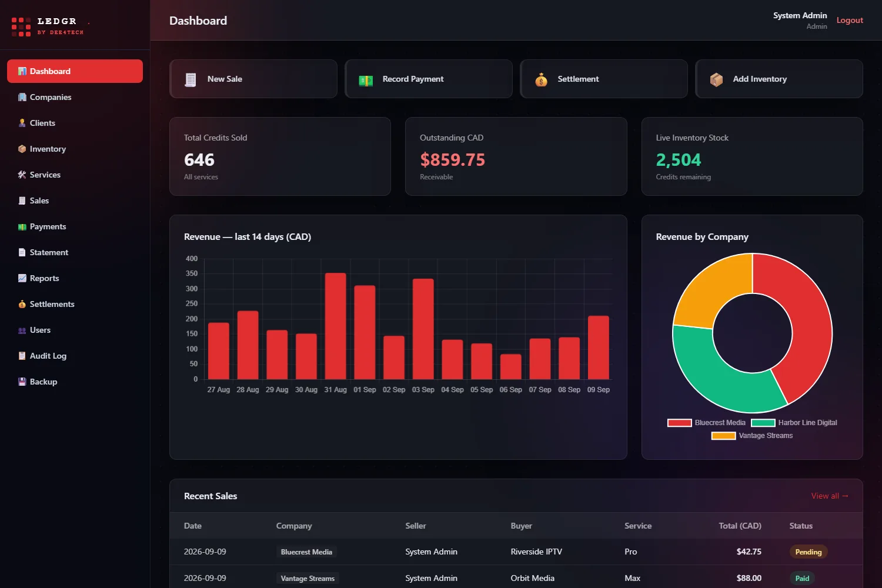
Task: Click the Paid status badge for Orbit Media
Action: point(802,579)
